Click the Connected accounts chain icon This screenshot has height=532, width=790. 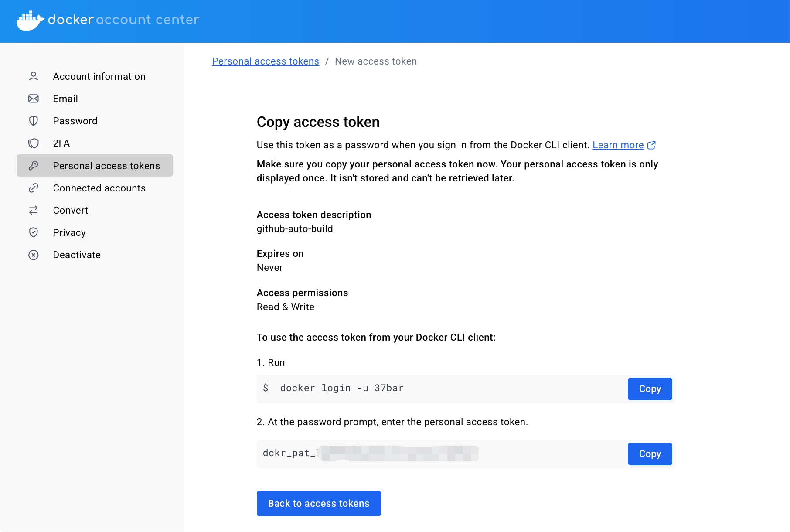point(34,188)
